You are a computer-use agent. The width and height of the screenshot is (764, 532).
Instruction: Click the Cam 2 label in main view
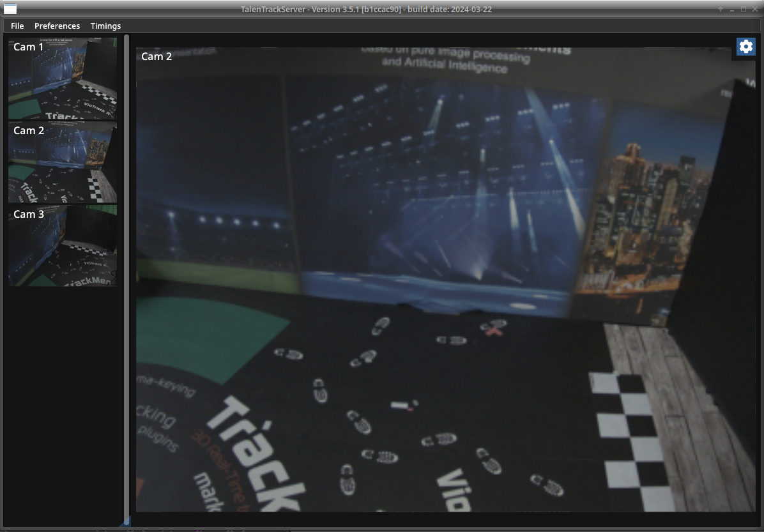tap(157, 56)
